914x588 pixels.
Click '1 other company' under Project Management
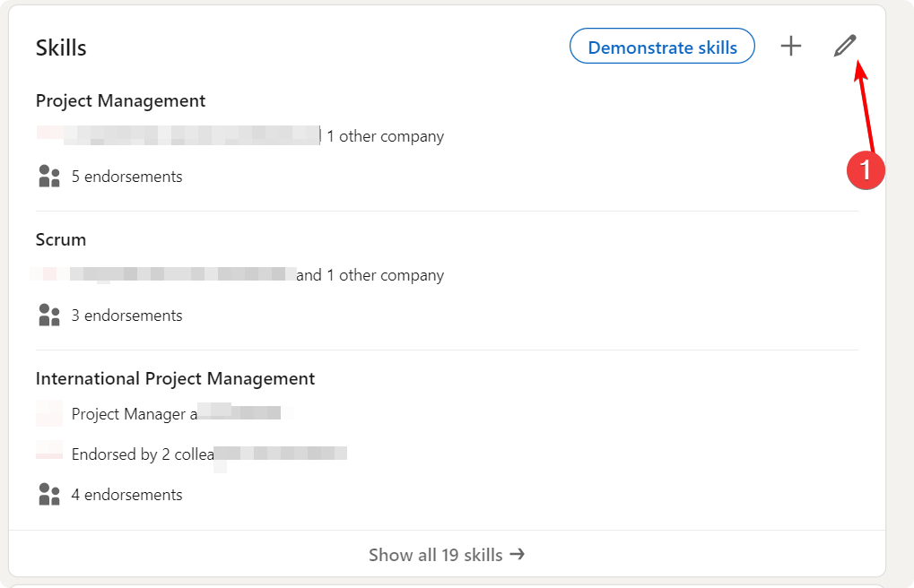point(386,137)
